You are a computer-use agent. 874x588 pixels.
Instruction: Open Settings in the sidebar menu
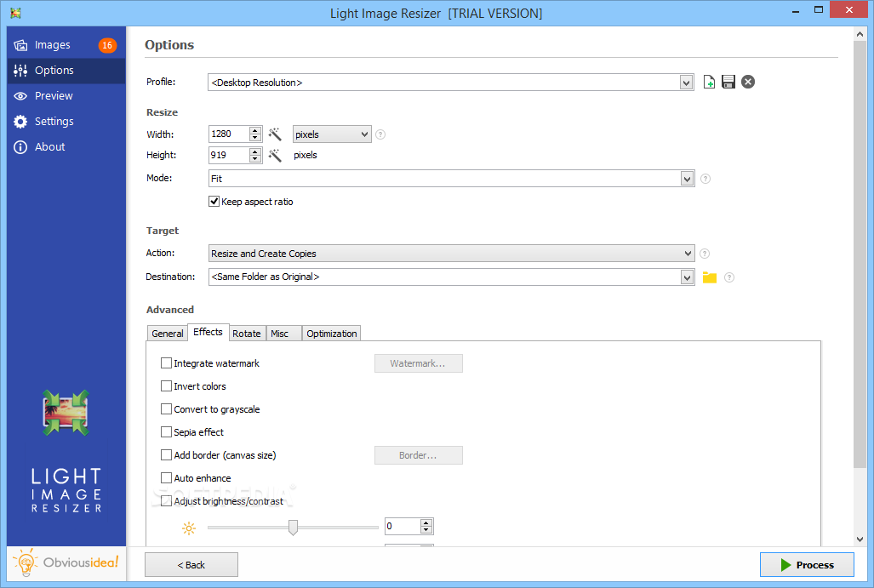click(66, 122)
